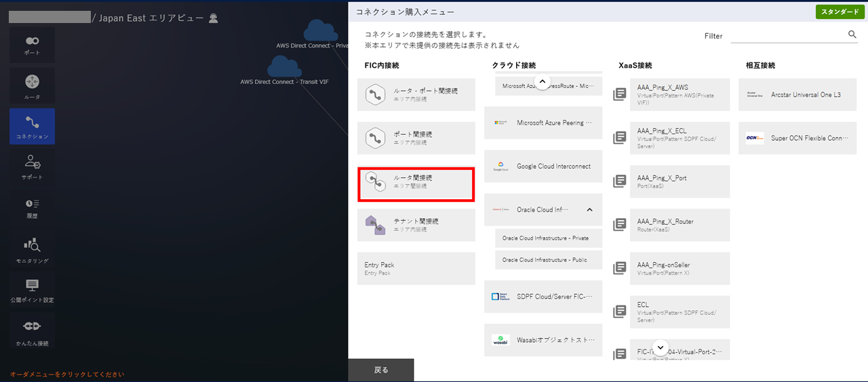Click the ルータ・ポート間接続 hexagon icon
The height and width of the screenshot is (382, 868).
coord(375,95)
